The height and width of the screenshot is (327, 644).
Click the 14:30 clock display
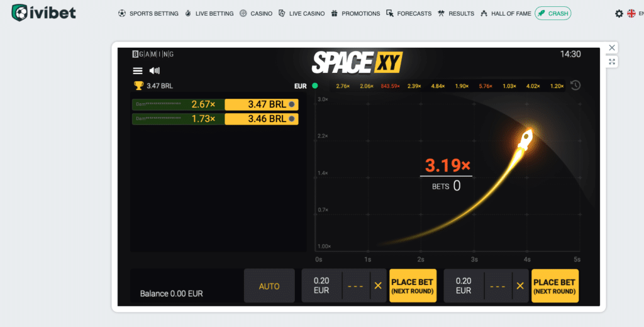[570, 54]
